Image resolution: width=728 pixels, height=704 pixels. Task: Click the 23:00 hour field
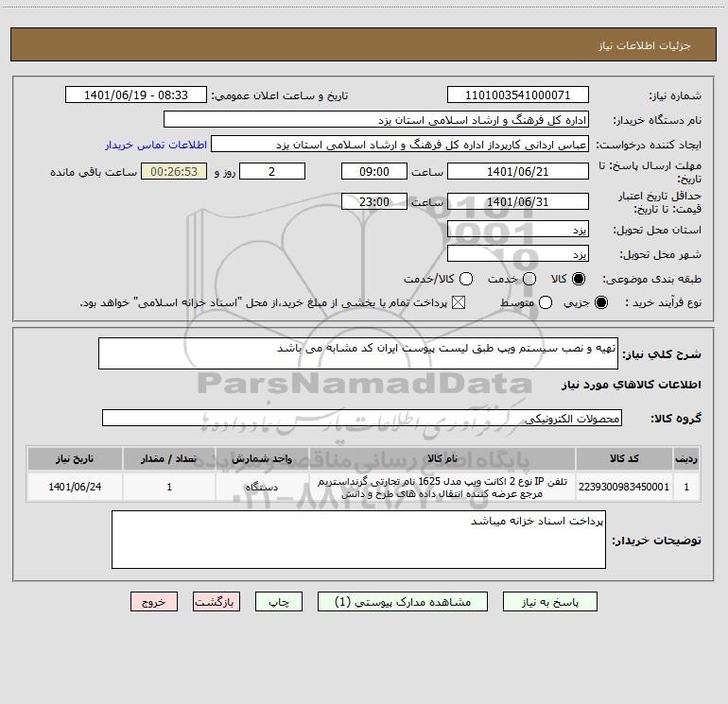pyautogui.click(x=374, y=201)
